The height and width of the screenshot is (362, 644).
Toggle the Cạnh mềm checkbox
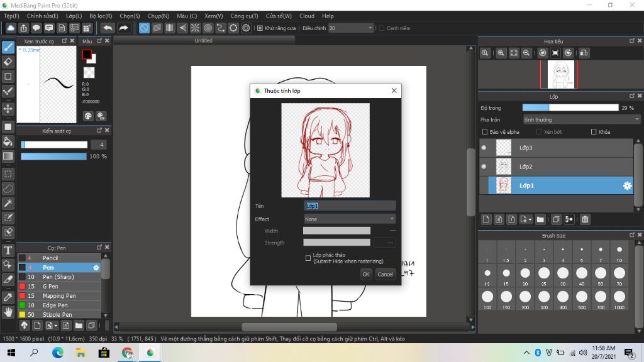point(382,28)
